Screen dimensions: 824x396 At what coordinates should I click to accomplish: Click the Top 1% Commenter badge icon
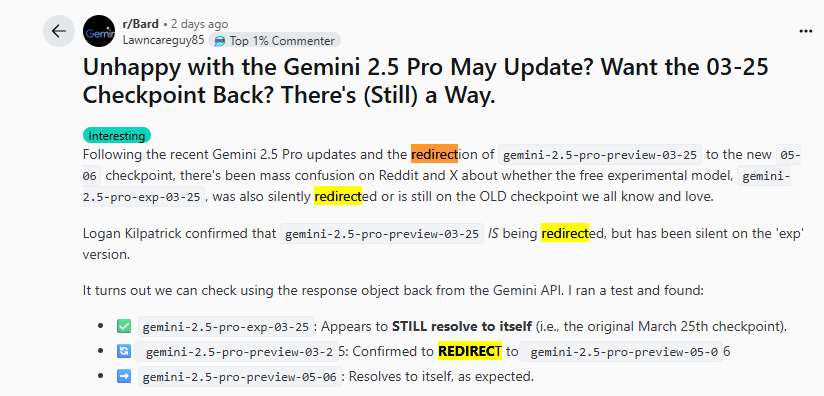click(219, 40)
